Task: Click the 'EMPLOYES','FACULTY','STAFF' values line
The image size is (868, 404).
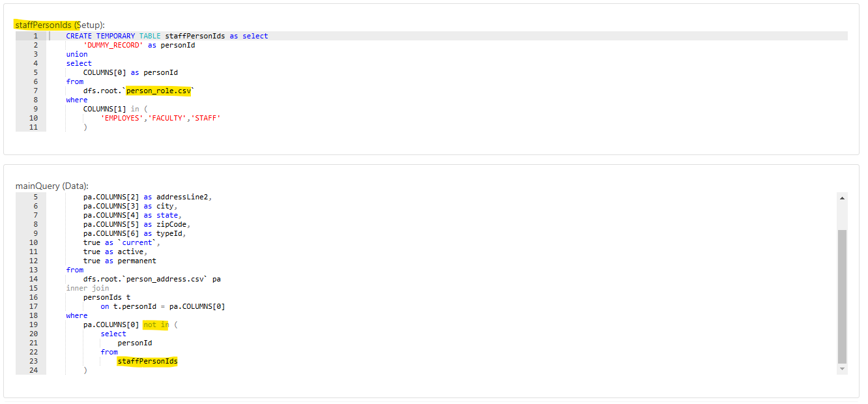Action: tap(160, 118)
